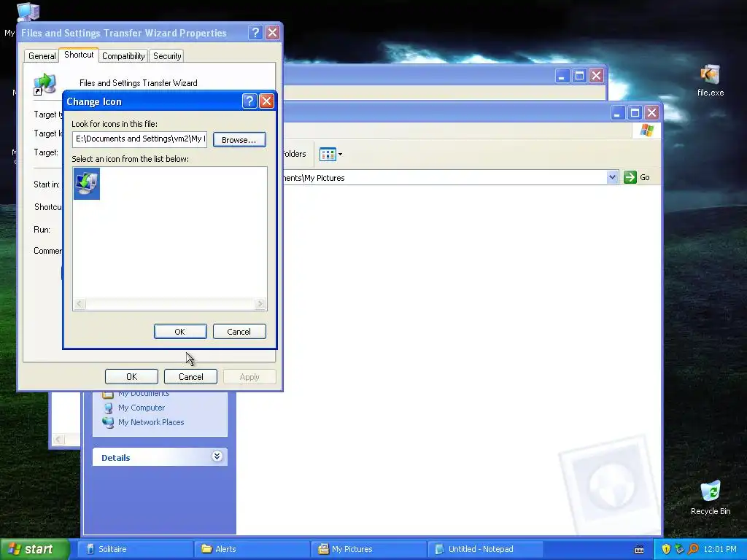The width and height of the screenshot is (747, 560).
Task: Click the My Computer link icon
Action: tap(108, 408)
